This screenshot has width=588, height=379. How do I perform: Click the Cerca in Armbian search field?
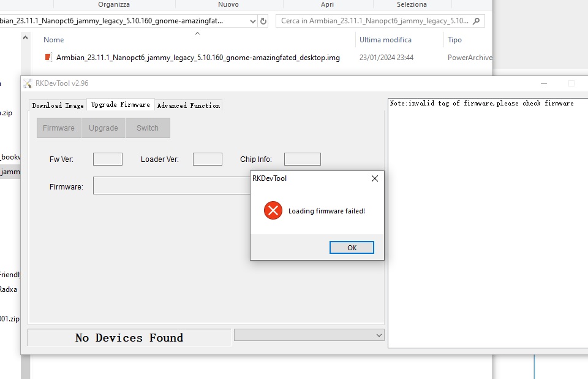[x=374, y=21]
